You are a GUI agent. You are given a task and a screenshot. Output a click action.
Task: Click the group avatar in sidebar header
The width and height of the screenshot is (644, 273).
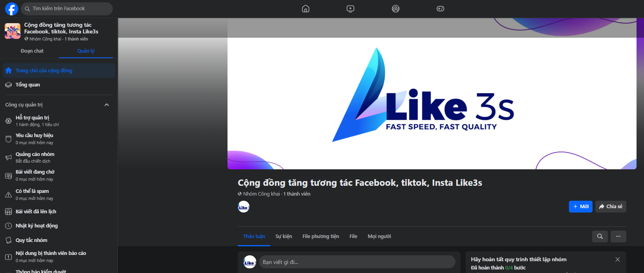pos(13,31)
